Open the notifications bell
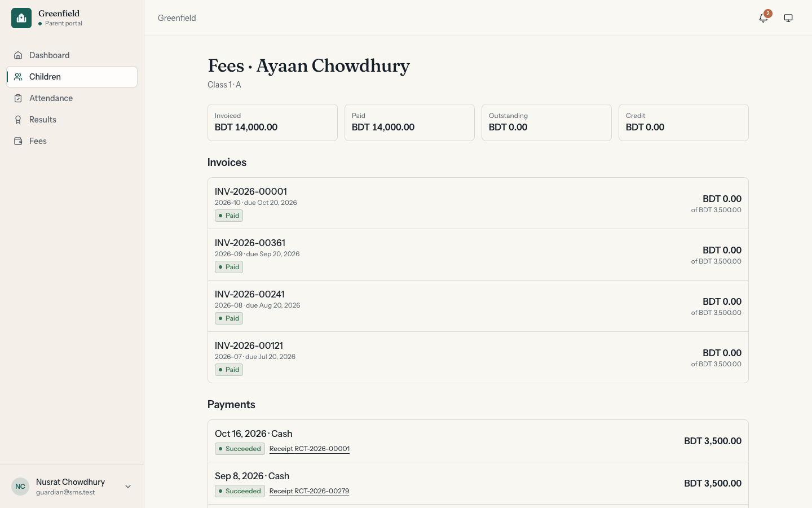The width and height of the screenshot is (812, 508). point(764,18)
